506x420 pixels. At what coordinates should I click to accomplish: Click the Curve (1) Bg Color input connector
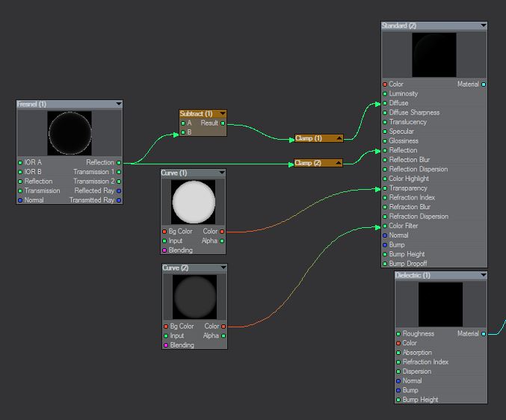point(164,232)
